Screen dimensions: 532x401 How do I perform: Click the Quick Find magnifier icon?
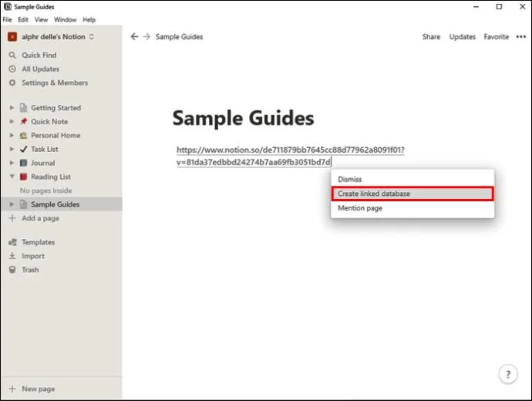12,55
